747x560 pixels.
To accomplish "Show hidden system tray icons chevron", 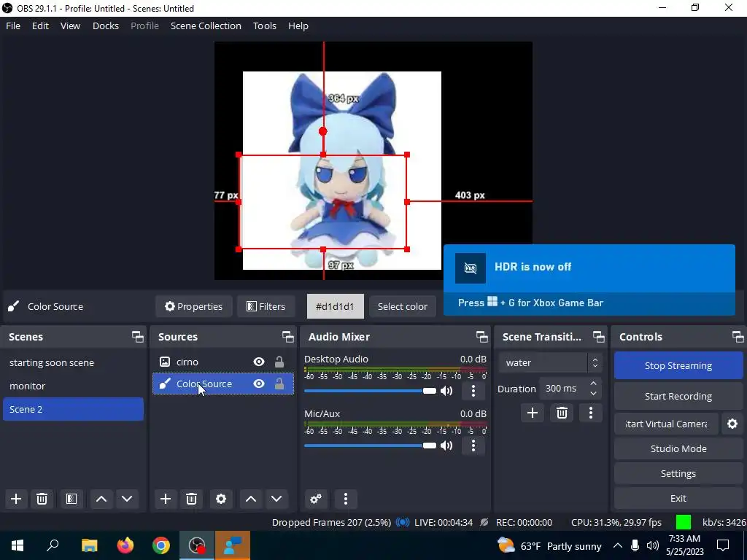I will click(x=617, y=545).
